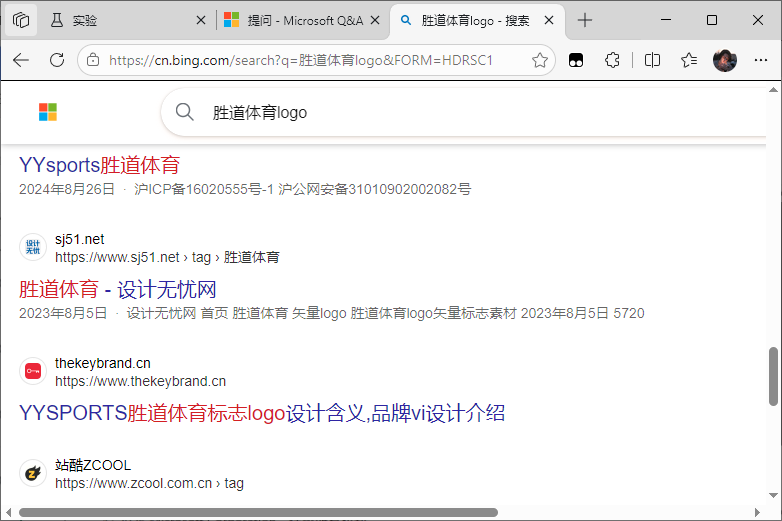Click the https://www.thekeybrand.cn URL
The image size is (782, 521).
(140, 381)
